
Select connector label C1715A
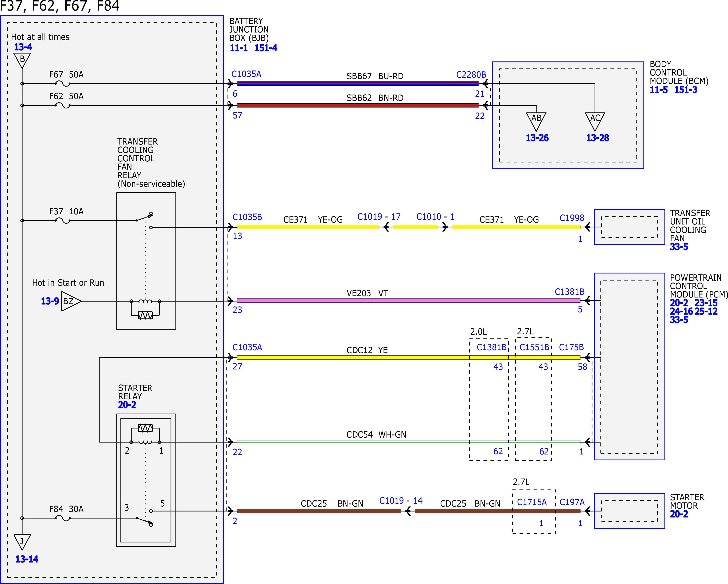pos(532,502)
